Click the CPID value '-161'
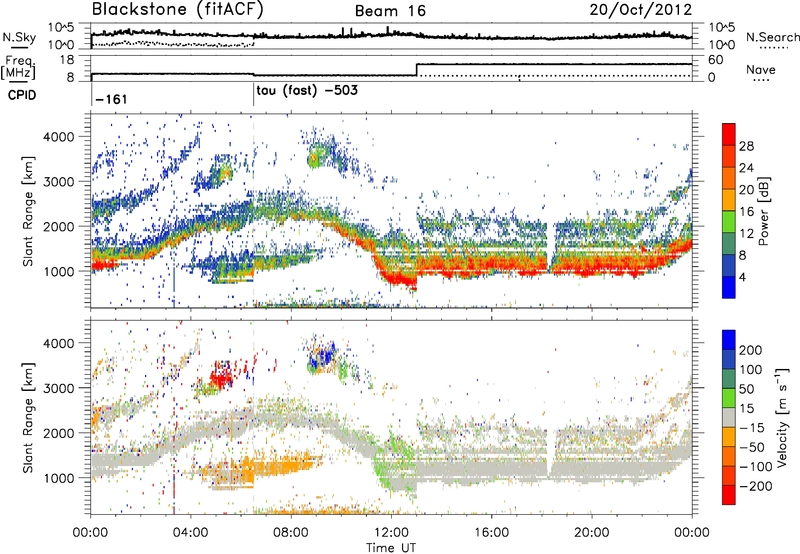 111,99
